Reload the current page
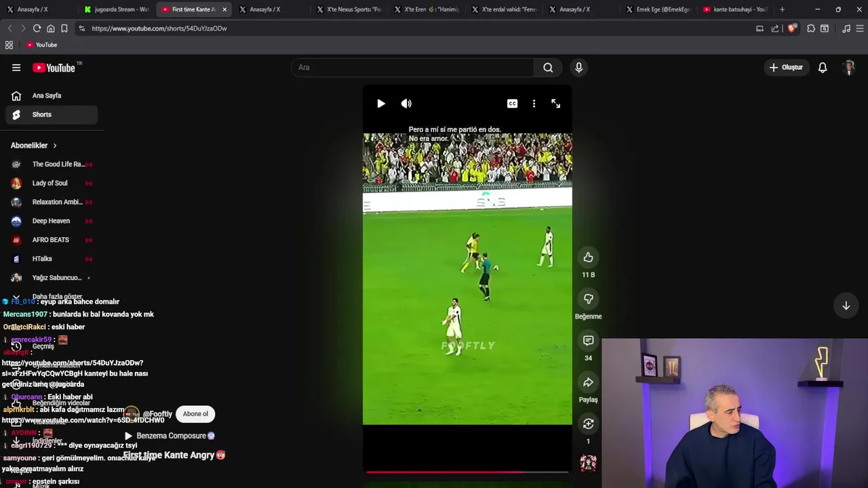The height and width of the screenshot is (488, 868). coord(37,28)
